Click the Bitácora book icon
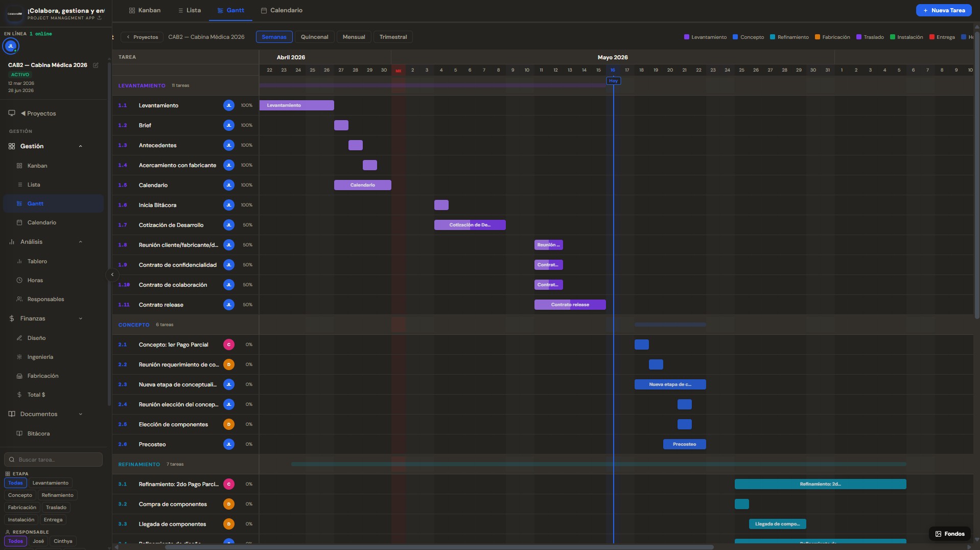Screen dimensions: 980x550 coord(19,433)
